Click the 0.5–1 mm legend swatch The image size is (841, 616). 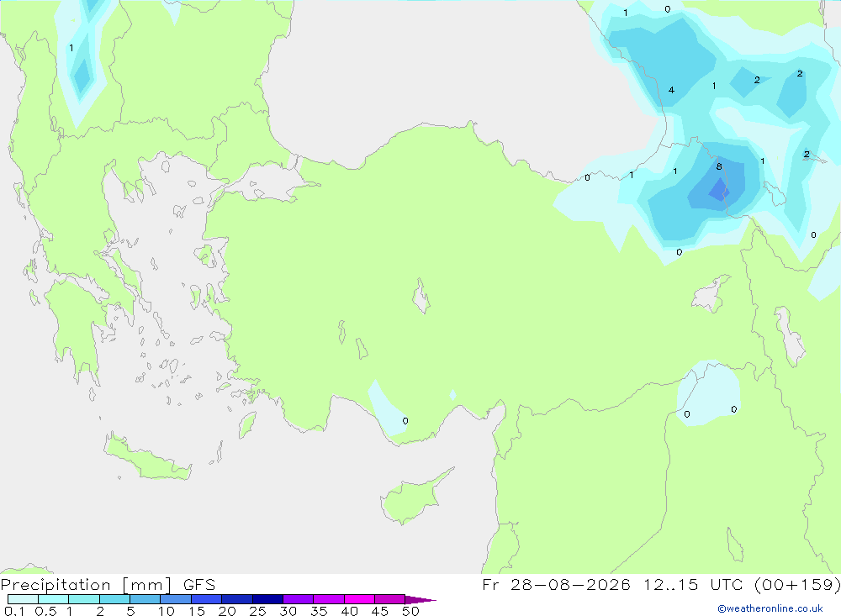tap(54, 599)
